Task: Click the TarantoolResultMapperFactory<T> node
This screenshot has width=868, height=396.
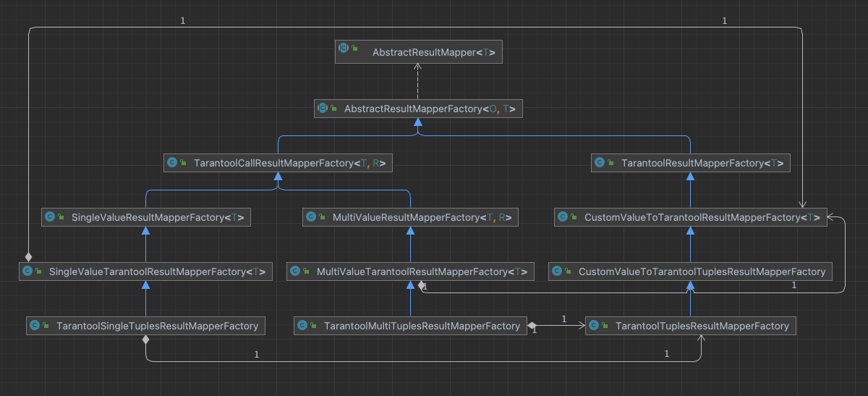Action: (690, 164)
